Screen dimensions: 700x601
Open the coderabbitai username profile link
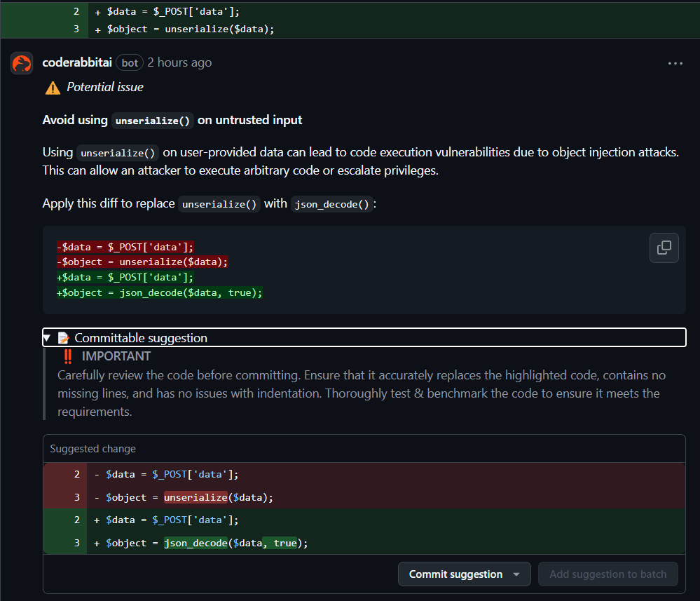[x=77, y=62]
